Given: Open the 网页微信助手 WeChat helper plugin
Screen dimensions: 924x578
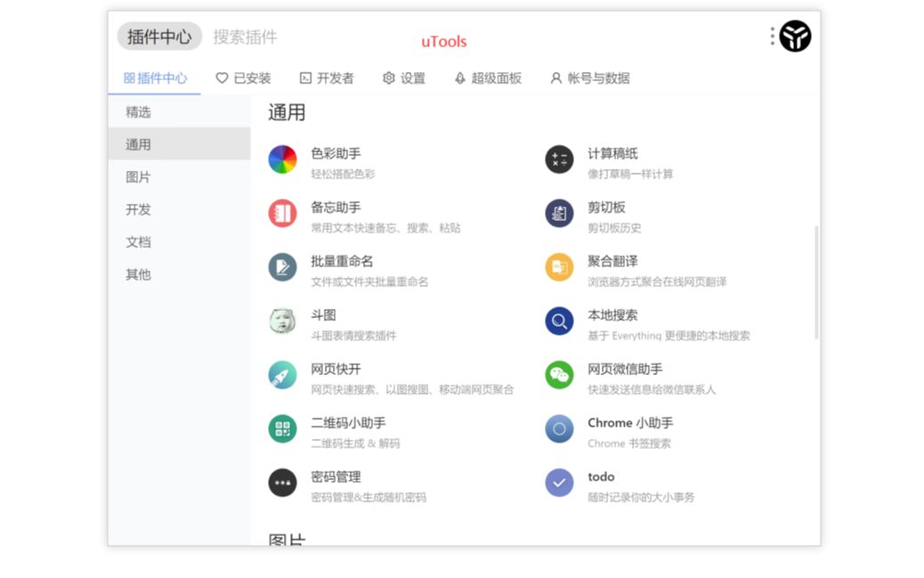Looking at the screenshot, I should 558,376.
